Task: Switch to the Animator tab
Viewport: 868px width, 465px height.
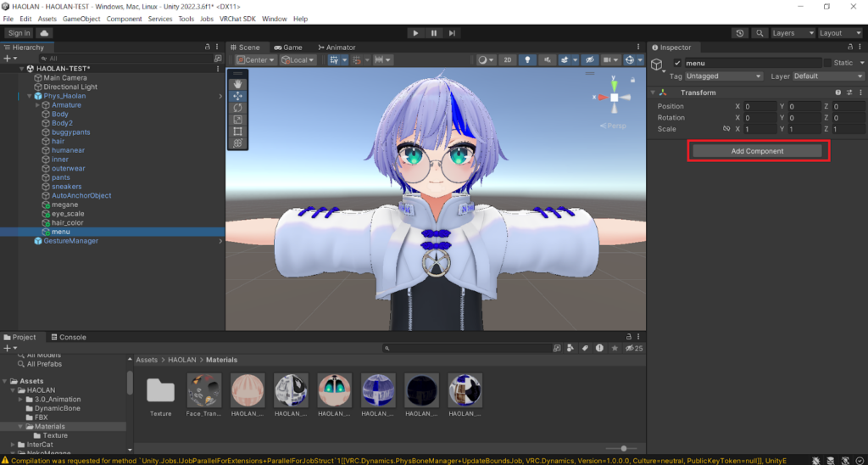Action: [x=337, y=48]
